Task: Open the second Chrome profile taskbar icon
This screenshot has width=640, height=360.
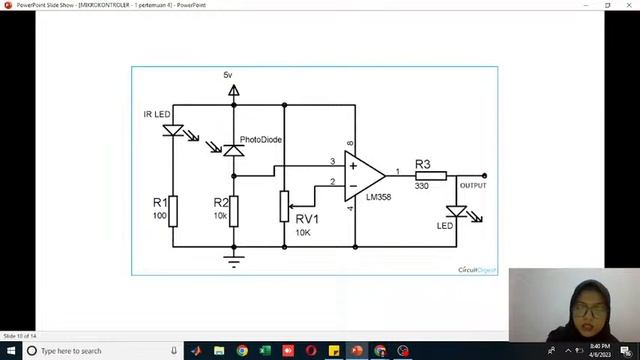Action: tap(380, 351)
